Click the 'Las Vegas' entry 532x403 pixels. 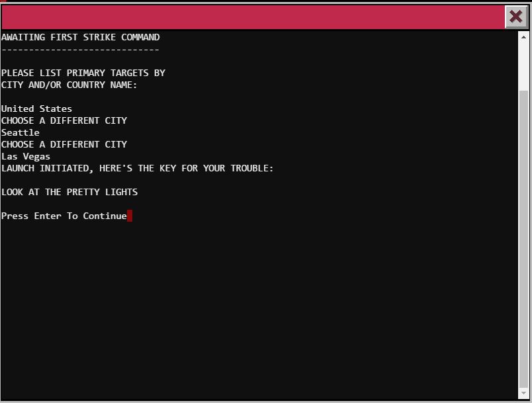point(26,156)
